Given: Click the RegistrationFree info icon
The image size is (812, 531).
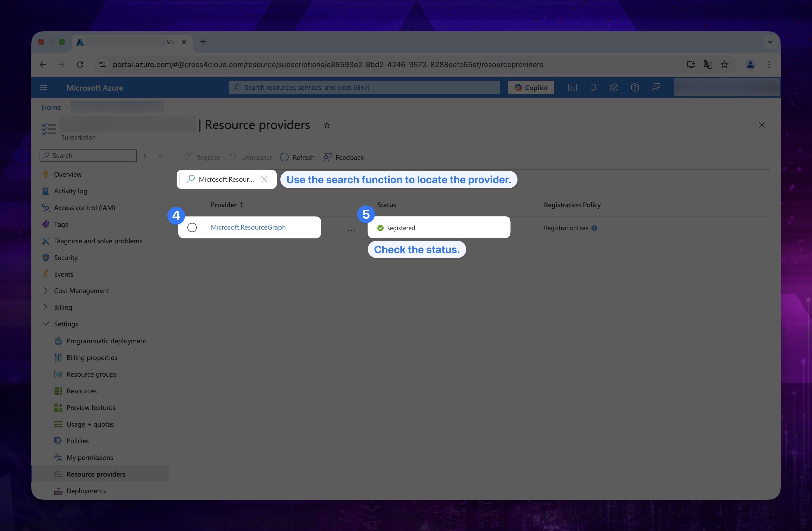Looking at the screenshot, I should pos(594,228).
